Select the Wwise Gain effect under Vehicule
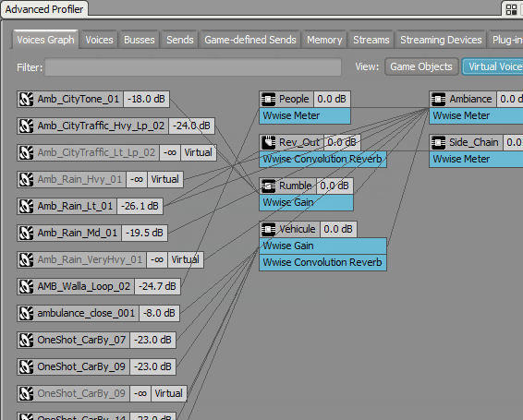Screen dimensions: 523x420 322,246
